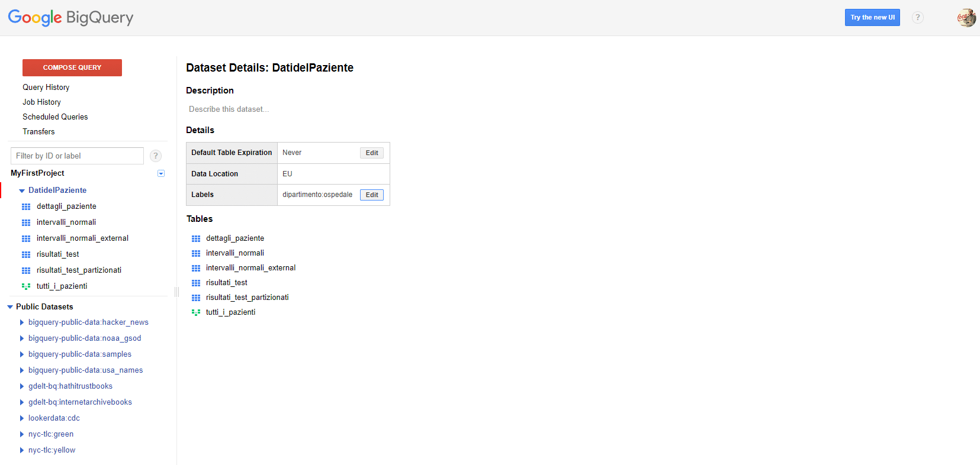This screenshot has height=465, width=980.
Task: Click view icon beside tutti_i_pazienti in sidebar
Action: point(26,286)
